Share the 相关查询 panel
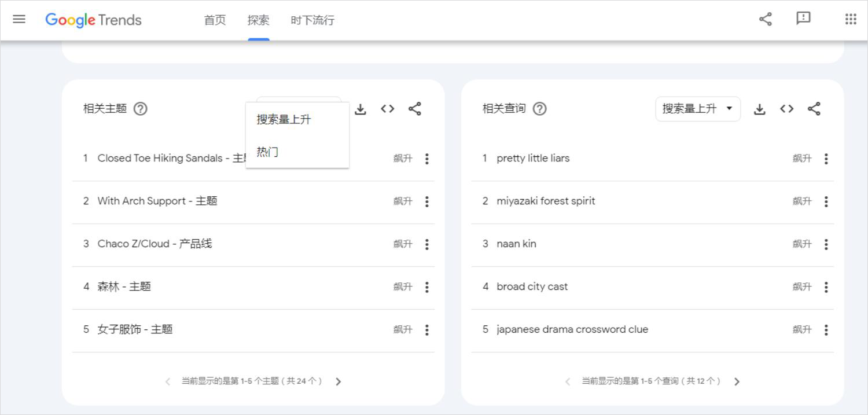The image size is (868, 415). [814, 108]
